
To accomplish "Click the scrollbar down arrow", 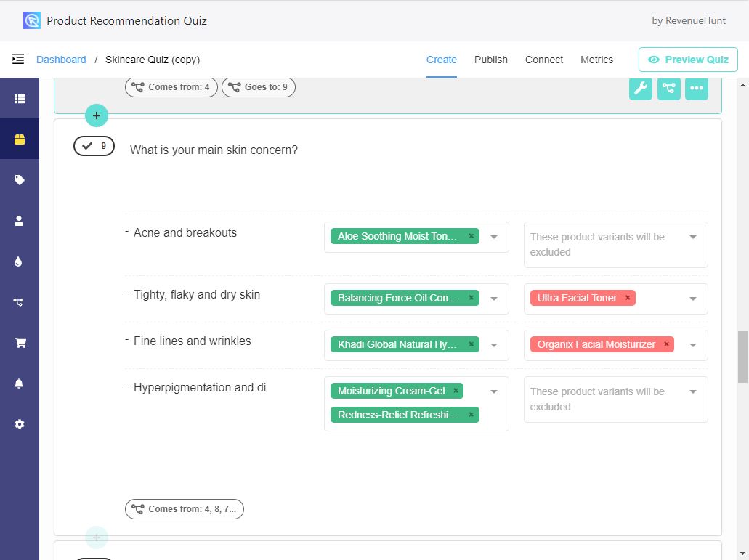I will pos(742,554).
